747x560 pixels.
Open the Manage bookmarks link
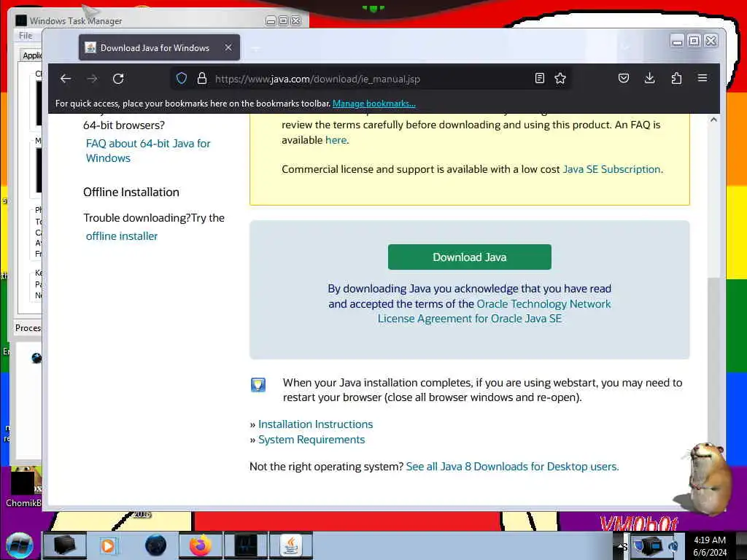[374, 104]
